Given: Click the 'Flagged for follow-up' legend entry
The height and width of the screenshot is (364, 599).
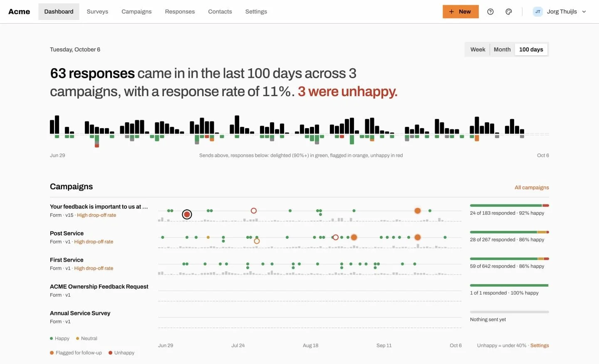Looking at the screenshot, I should coord(76,353).
